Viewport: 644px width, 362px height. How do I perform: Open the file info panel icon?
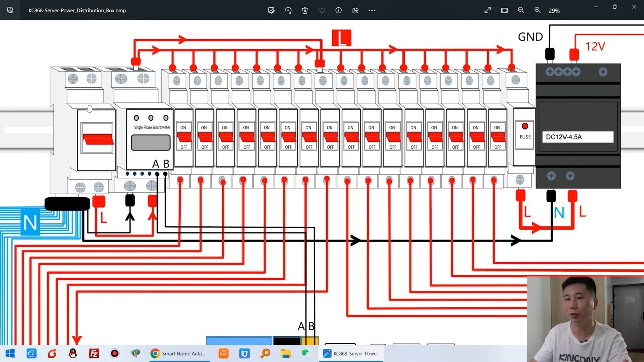pos(338,10)
